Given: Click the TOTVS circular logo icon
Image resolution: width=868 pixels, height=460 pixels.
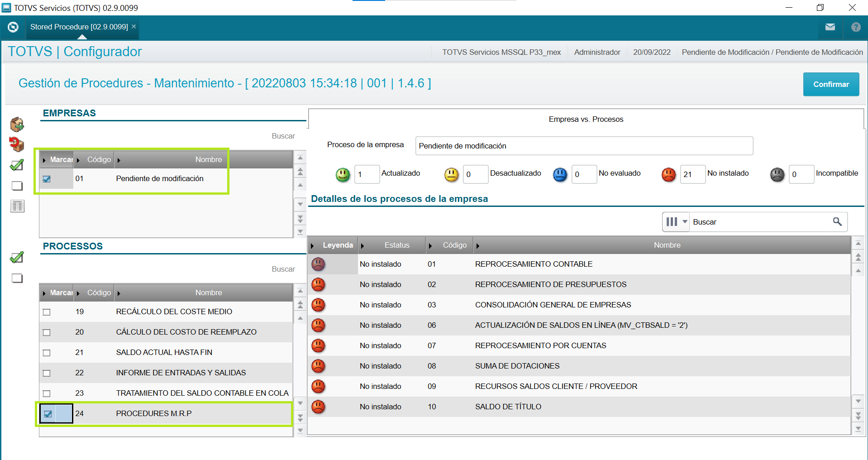Looking at the screenshot, I should [13, 27].
